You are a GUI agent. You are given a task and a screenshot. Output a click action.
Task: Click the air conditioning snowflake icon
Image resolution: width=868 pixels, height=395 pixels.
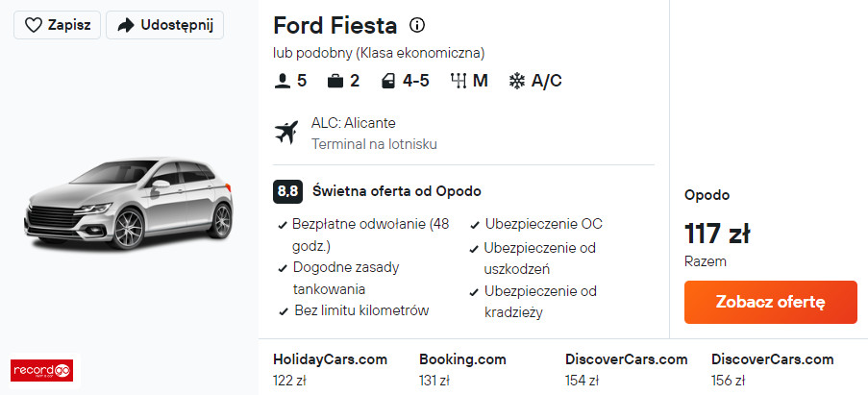(516, 81)
